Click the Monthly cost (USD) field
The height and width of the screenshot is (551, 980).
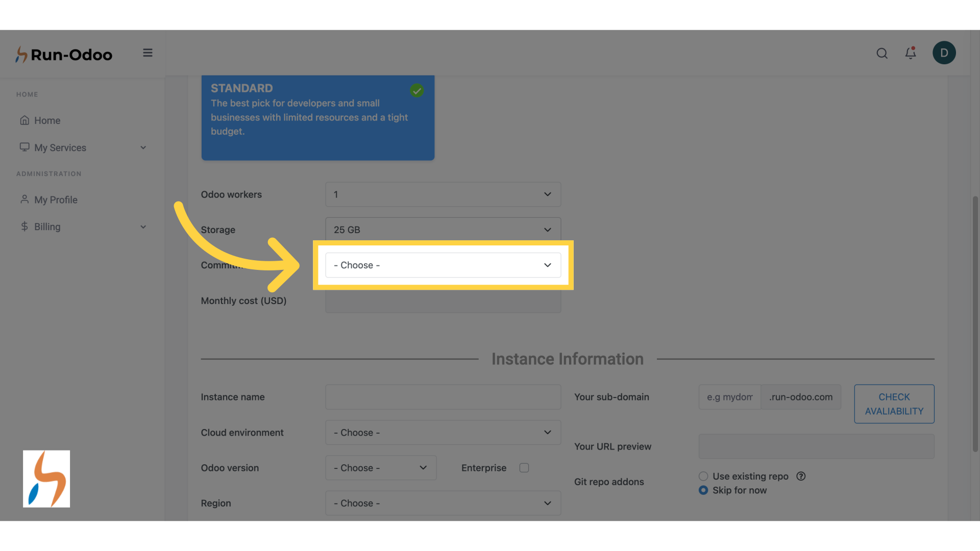coord(443,301)
